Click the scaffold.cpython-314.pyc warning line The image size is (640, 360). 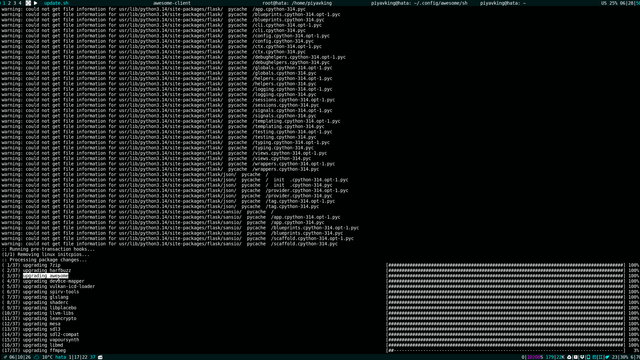169,244
